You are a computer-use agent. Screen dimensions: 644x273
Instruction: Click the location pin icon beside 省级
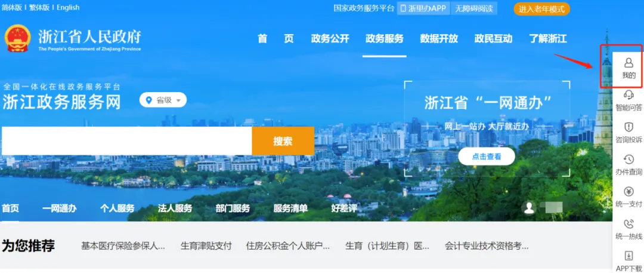(x=148, y=100)
